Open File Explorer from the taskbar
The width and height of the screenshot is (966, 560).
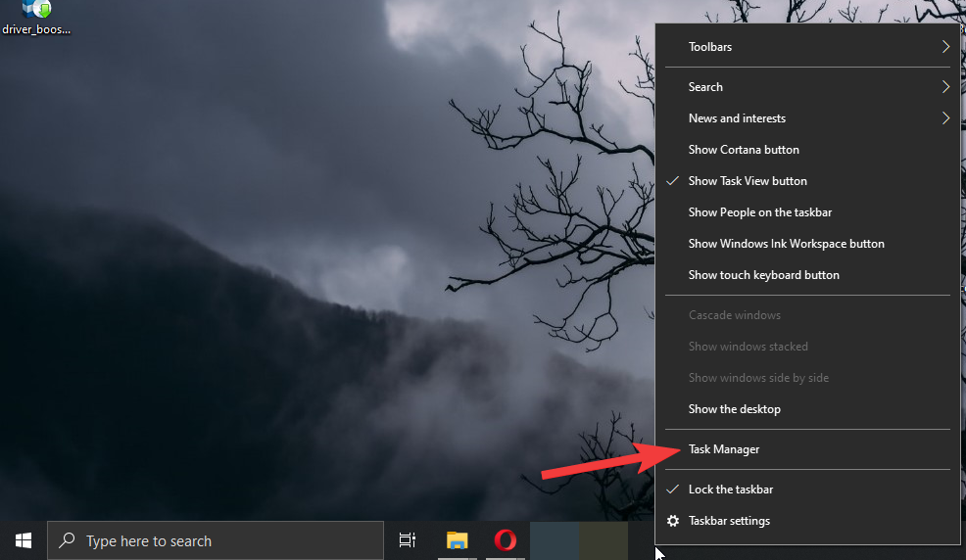click(457, 540)
